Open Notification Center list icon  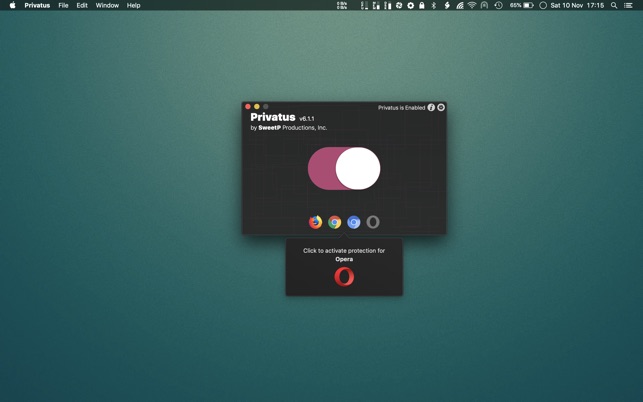pos(628,5)
